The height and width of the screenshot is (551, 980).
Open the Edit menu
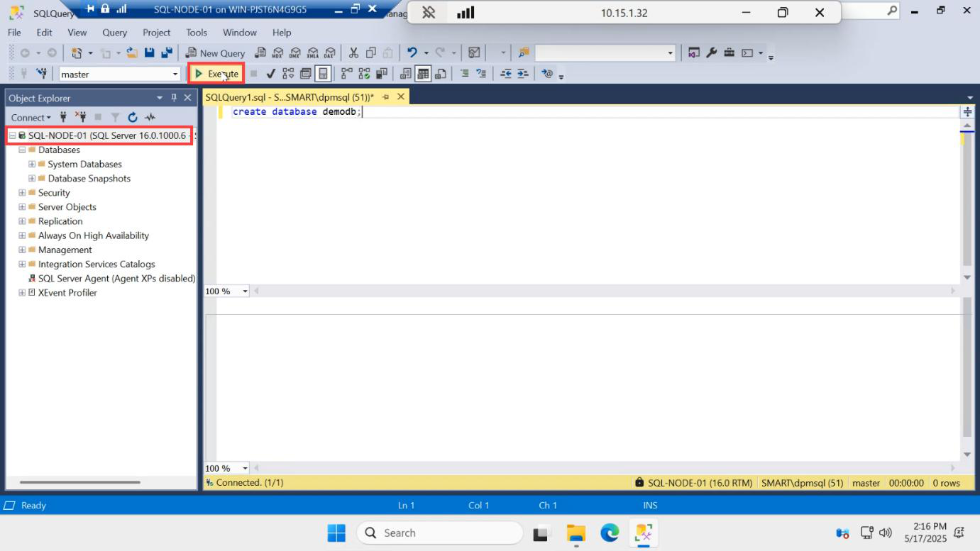tap(44, 33)
